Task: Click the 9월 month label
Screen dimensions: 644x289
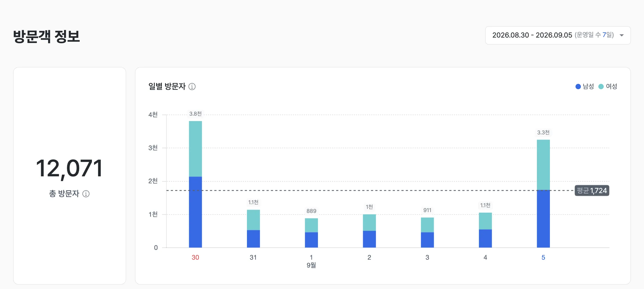Action: tap(311, 265)
